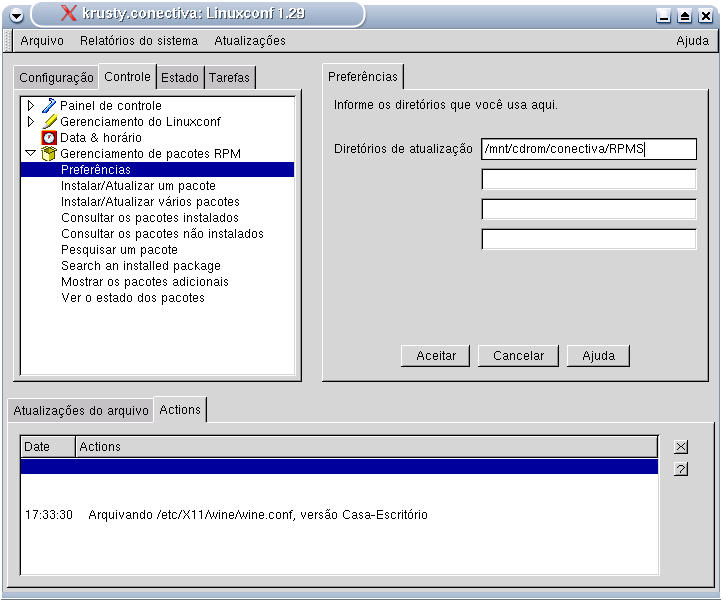723x600 pixels.
Task: Click the X clear button beside Actions list
Action: click(681, 447)
